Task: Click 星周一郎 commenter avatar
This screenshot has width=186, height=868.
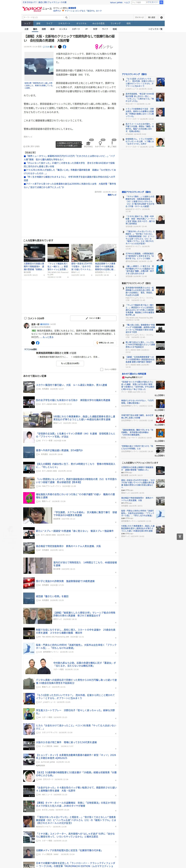Action: (26, 325)
